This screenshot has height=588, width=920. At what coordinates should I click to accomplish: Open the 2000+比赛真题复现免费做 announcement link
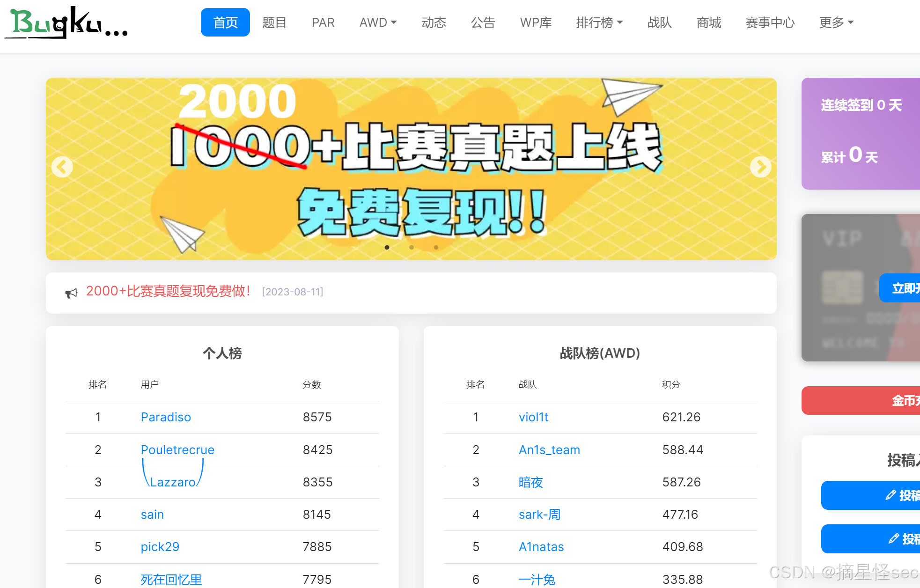(168, 291)
